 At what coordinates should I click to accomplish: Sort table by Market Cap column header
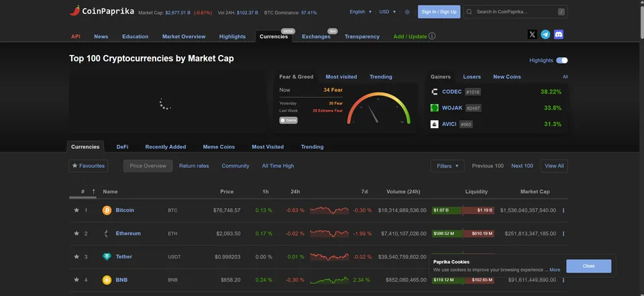click(x=535, y=191)
